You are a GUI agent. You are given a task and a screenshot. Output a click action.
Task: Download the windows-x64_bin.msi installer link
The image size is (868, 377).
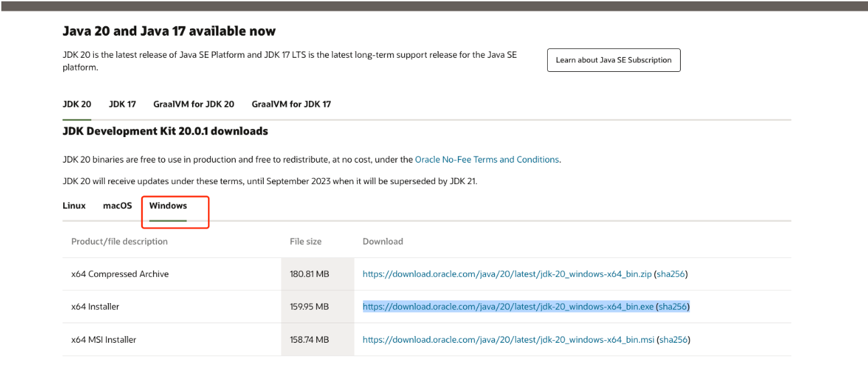tap(508, 339)
